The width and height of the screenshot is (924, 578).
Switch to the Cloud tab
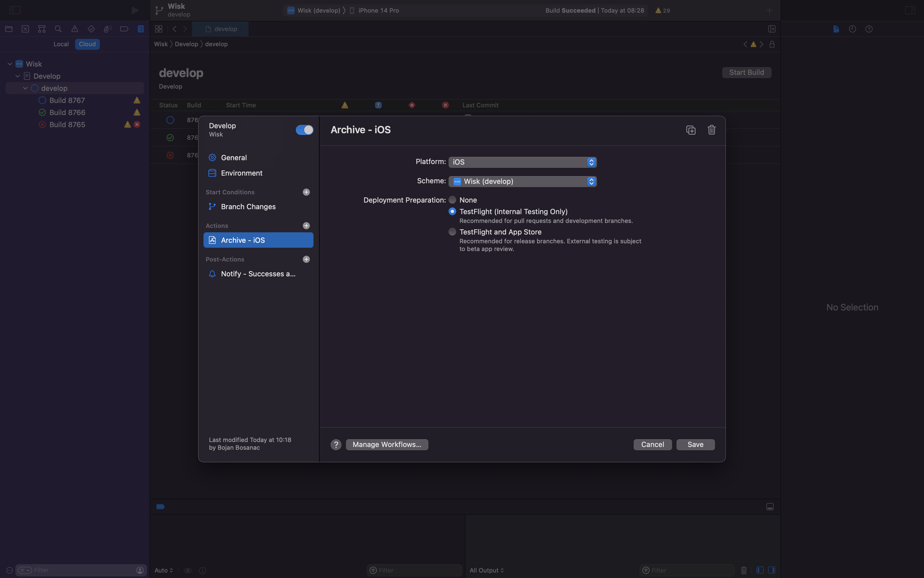(87, 44)
